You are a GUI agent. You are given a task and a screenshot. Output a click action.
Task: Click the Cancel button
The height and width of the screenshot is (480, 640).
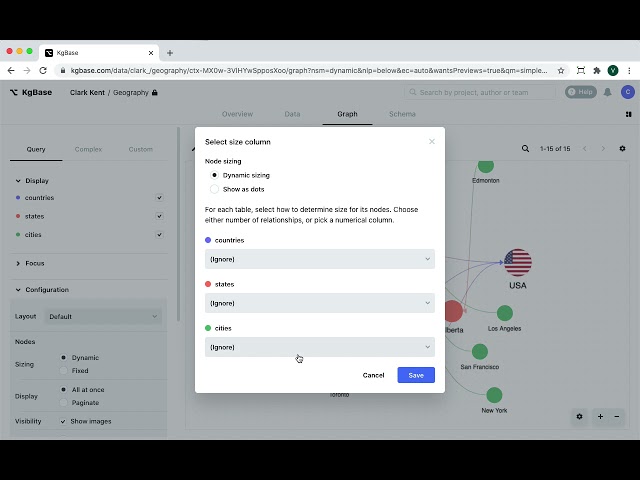pos(373,375)
